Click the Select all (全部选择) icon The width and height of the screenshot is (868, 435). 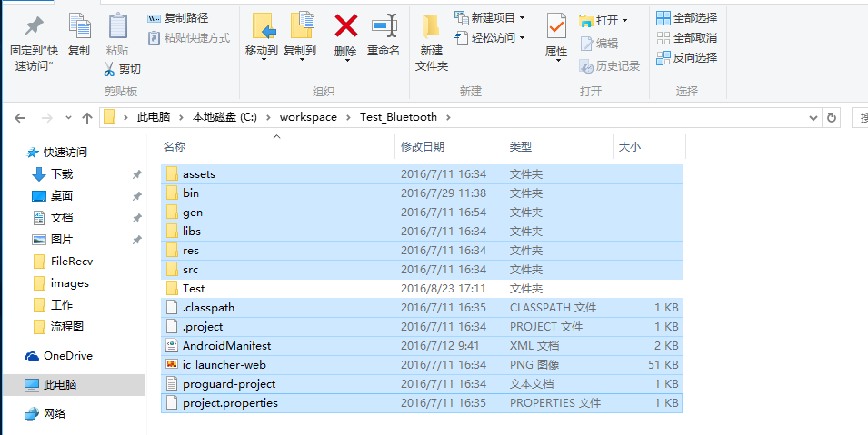[x=663, y=18]
